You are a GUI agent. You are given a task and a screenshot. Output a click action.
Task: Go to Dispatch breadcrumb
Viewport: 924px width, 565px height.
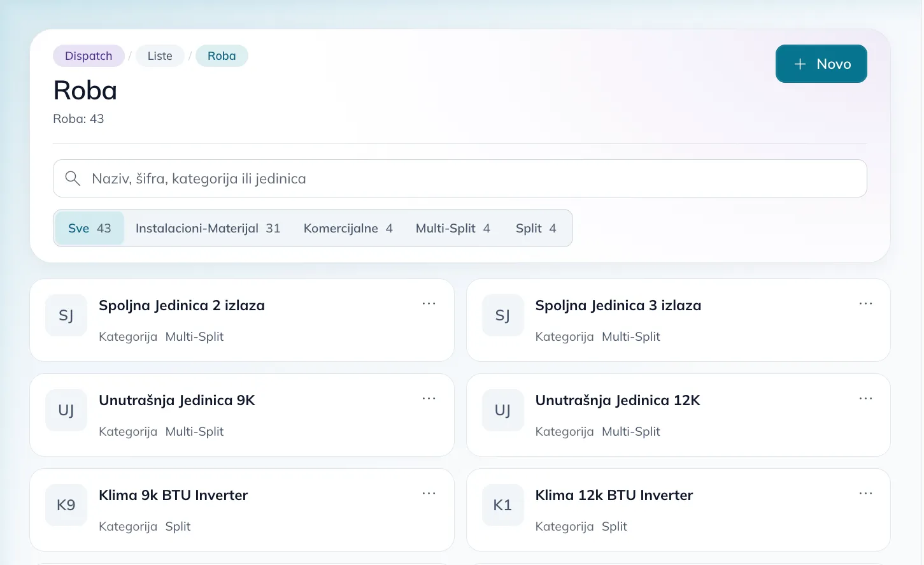click(x=89, y=56)
